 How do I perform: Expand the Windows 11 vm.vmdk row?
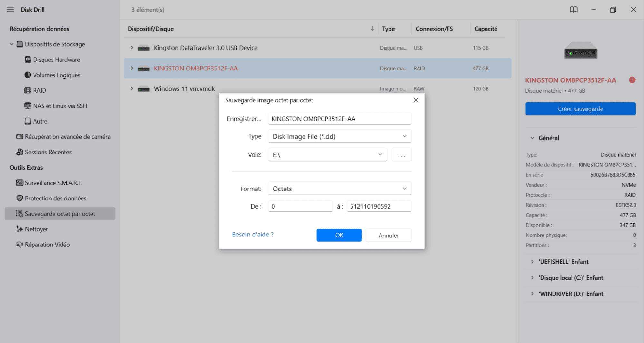(x=132, y=88)
